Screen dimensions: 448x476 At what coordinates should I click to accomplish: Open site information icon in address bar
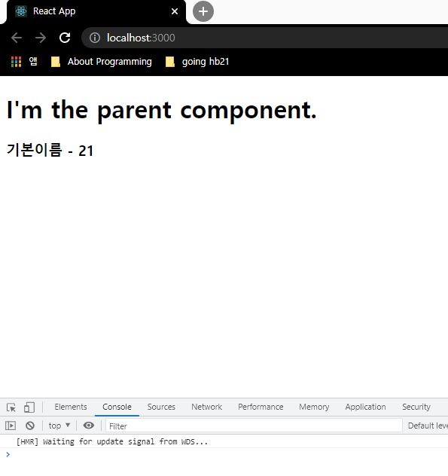[x=95, y=38]
